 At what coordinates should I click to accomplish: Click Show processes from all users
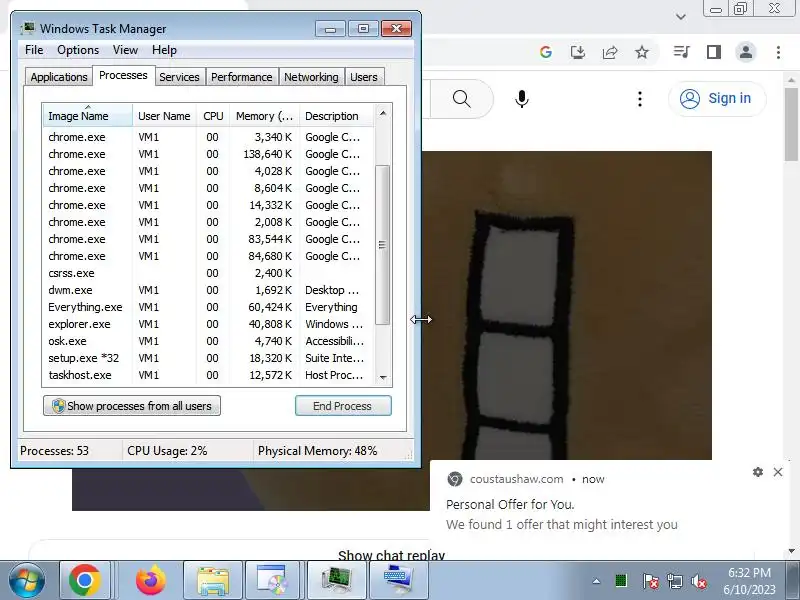[x=132, y=406]
